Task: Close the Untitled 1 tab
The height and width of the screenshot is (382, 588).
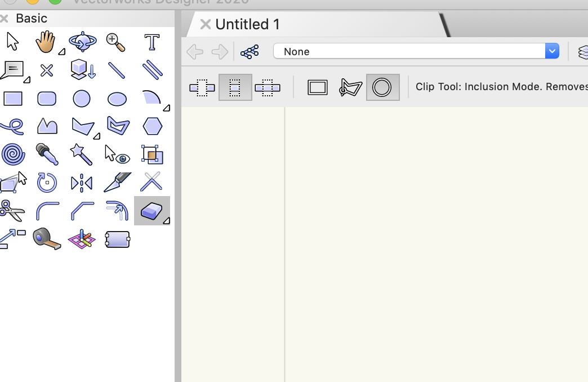Action: click(x=206, y=24)
